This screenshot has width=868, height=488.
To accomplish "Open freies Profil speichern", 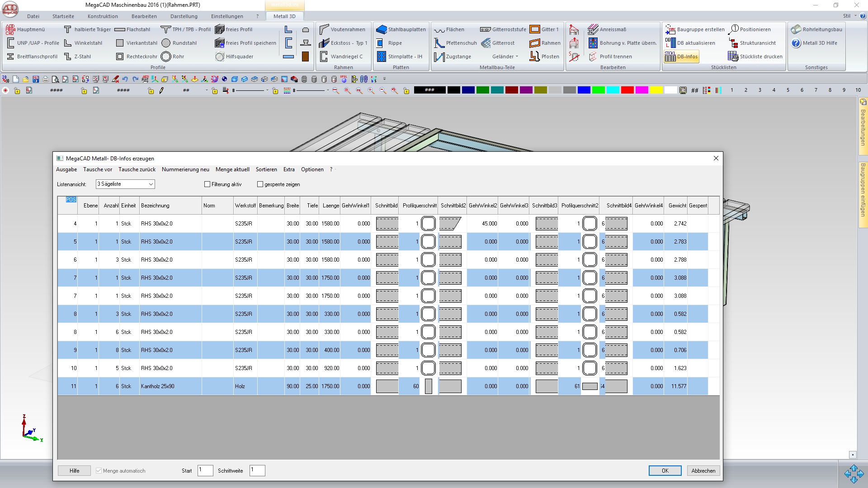I will (245, 43).
